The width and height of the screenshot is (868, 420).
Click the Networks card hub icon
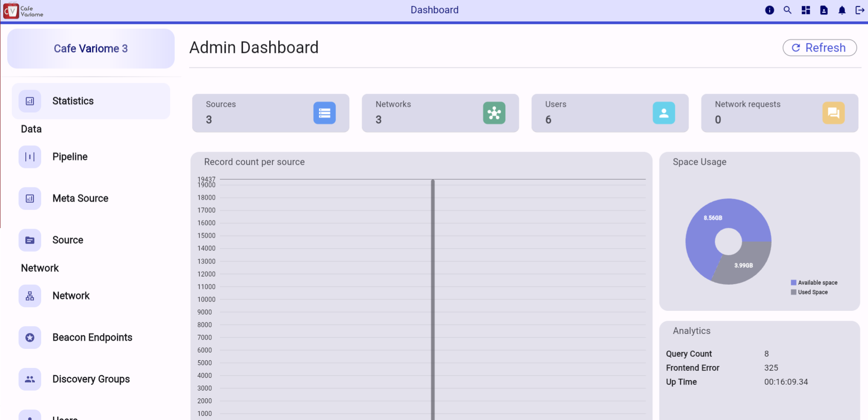pos(494,113)
